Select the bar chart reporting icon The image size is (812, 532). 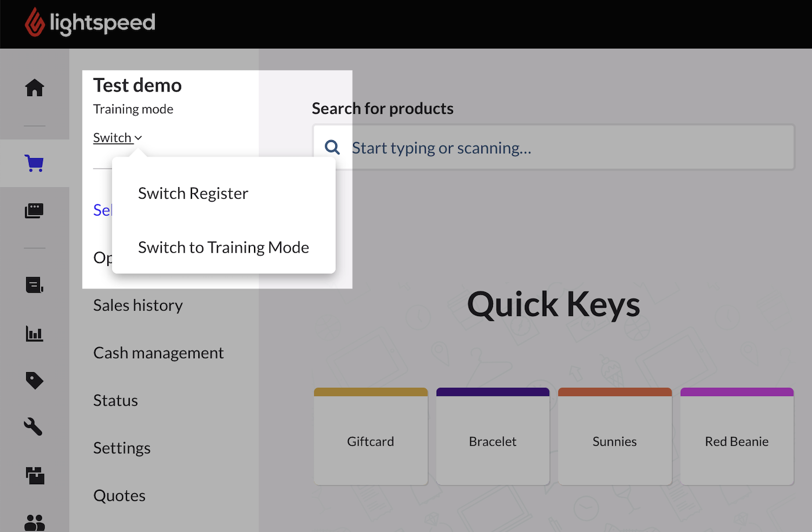point(34,334)
